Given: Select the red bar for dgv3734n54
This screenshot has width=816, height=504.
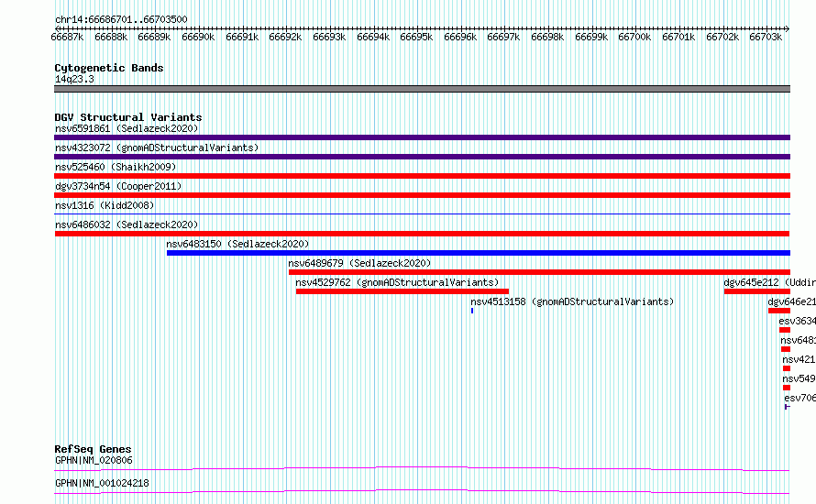Looking at the screenshot, I should (422, 195).
